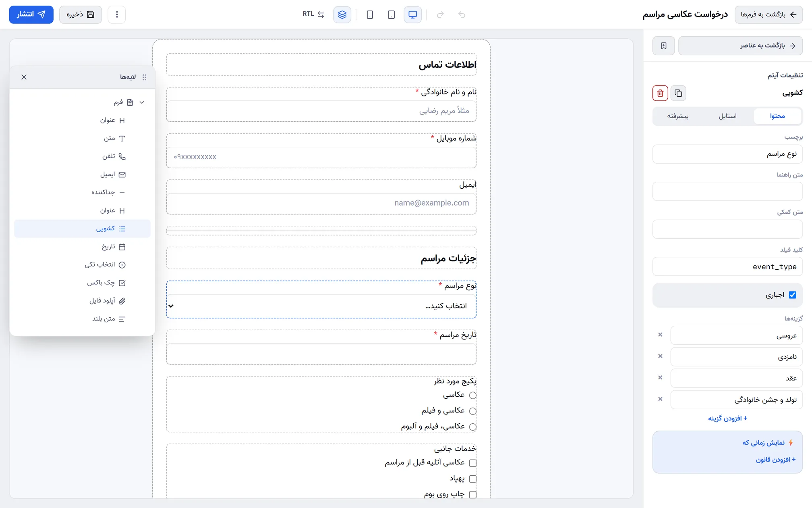Open the محتوا tab
812x508 pixels.
coord(777,116)
